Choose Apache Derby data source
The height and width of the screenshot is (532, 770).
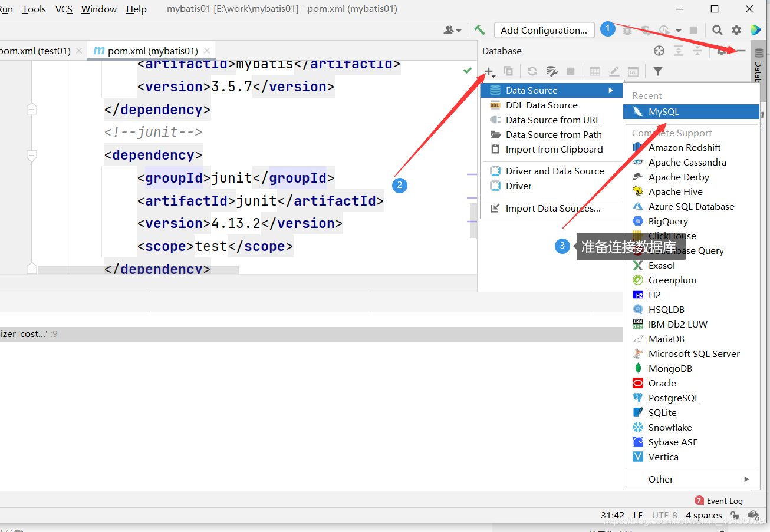pos(691,177)
